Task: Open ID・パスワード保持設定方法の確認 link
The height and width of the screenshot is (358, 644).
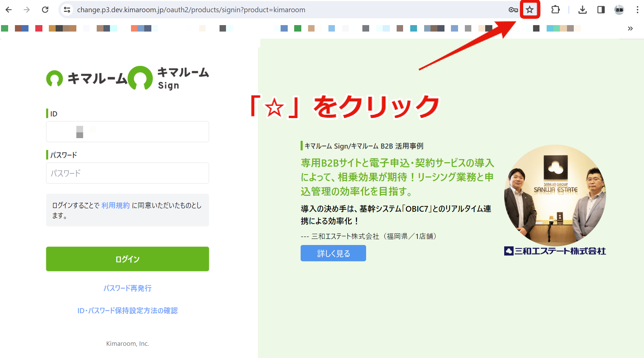Action: click(128, 310)
